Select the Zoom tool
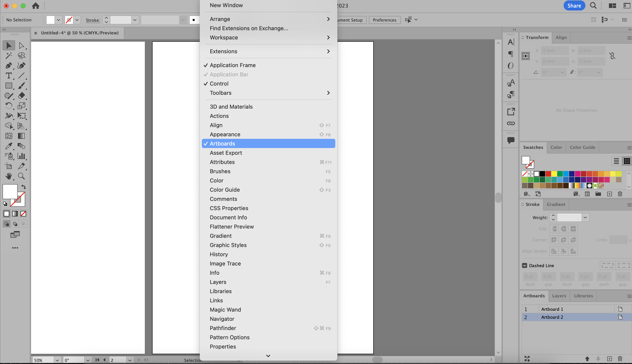 point(21,176)
